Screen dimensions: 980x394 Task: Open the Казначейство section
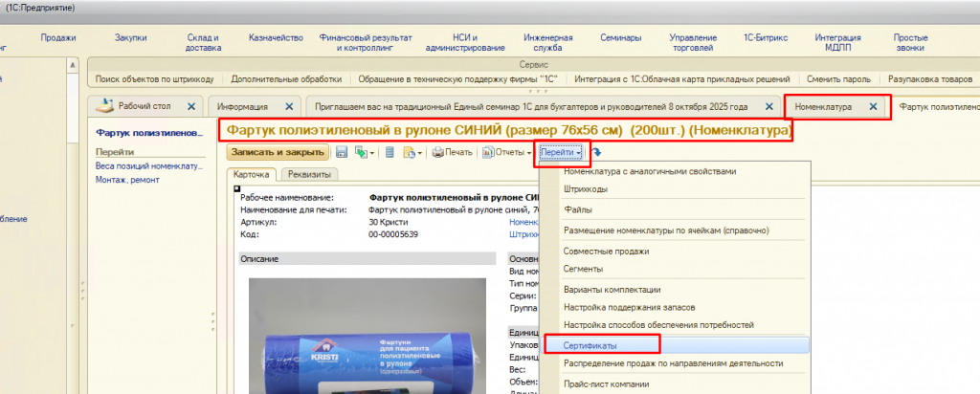point(276,37)
